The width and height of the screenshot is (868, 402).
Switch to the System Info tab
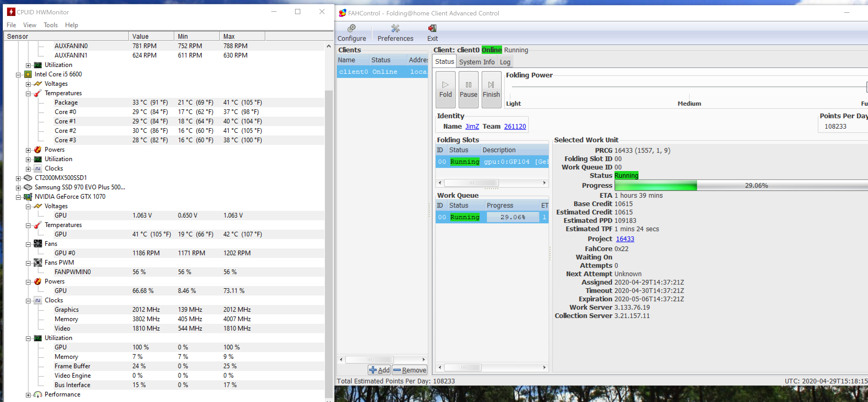476,62
